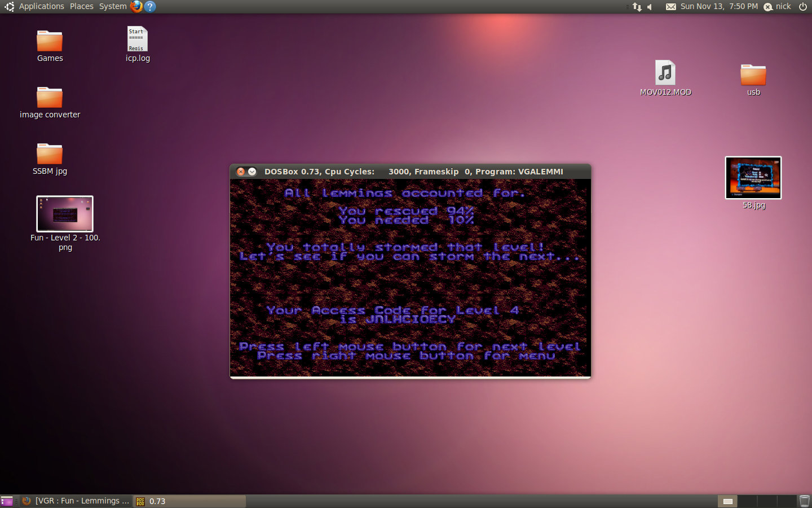This screenshot has height=508, width=812.
Task: Open the Places menu
Action: point(82,6)
